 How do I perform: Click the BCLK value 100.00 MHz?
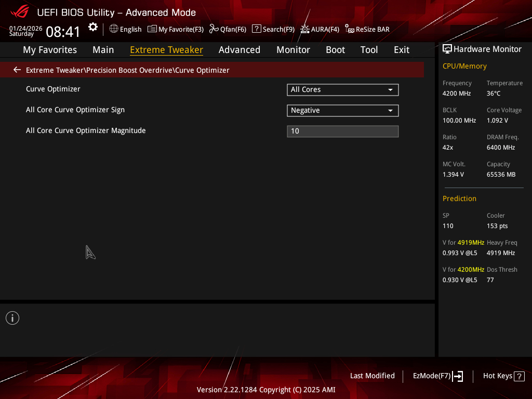[459, 121]
